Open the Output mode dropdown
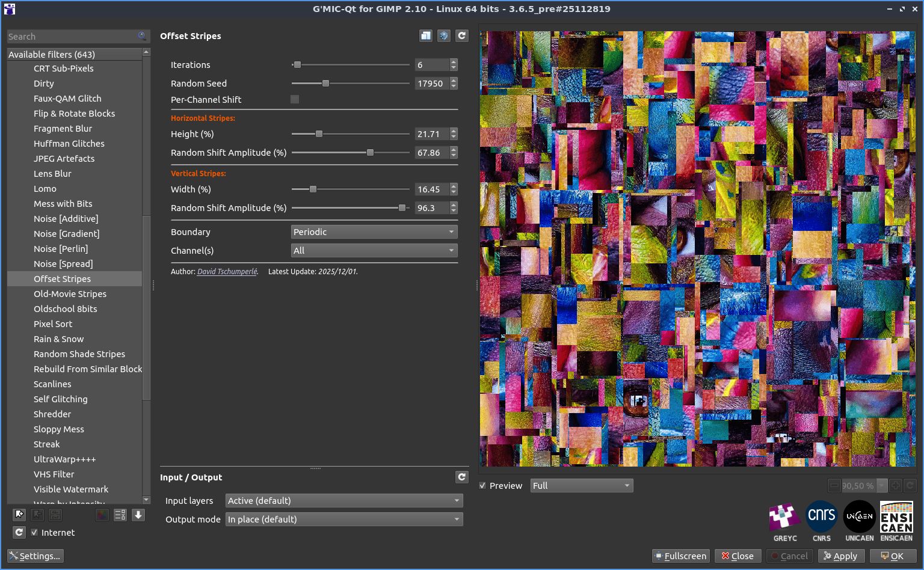Image resolution: width=924 pixels, height=570 pixels. point(344,519)
